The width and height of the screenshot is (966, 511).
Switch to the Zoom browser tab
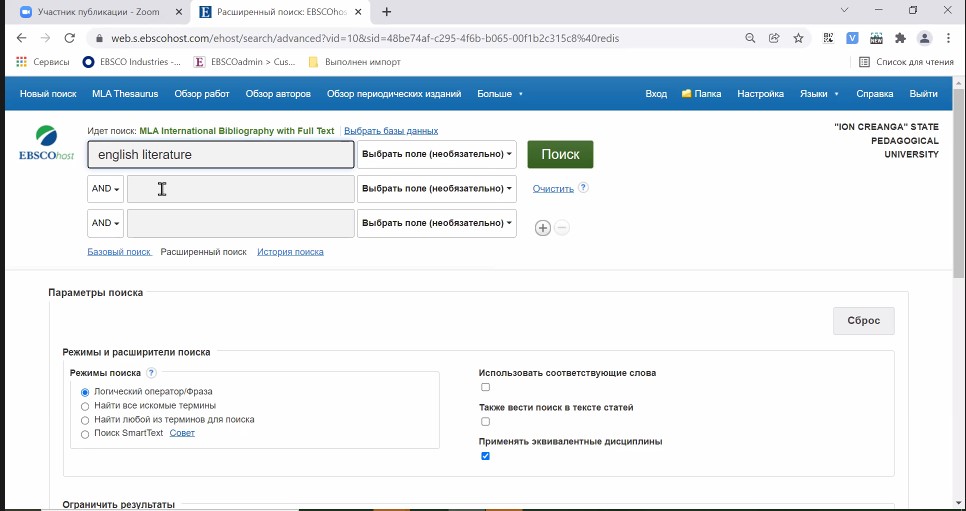[x=99, y=12]
